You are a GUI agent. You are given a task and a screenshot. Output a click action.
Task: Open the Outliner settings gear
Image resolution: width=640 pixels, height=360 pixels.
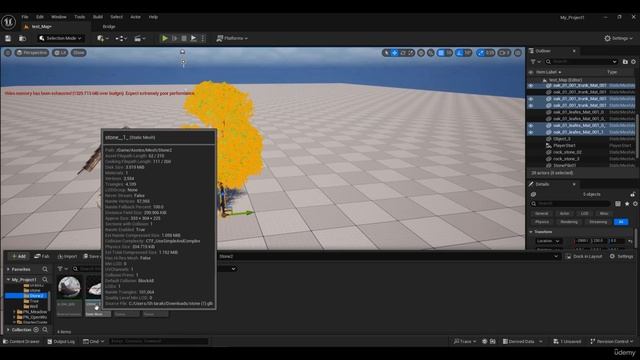point(633,62)
